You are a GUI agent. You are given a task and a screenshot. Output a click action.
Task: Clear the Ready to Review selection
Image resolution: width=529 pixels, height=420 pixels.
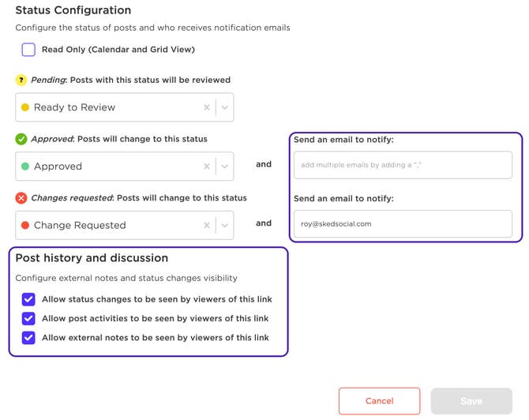coord(207,107)
